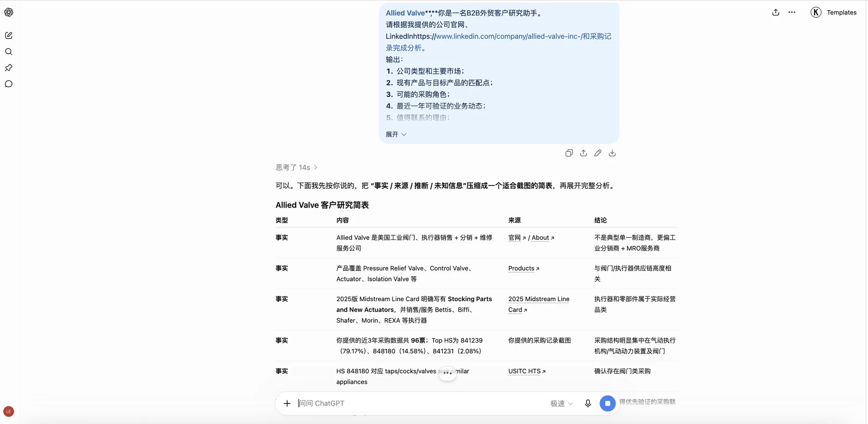Screen dimensions: 868x424
Task: Click the K profile avatar icon
Action: [x=816, y=13]
